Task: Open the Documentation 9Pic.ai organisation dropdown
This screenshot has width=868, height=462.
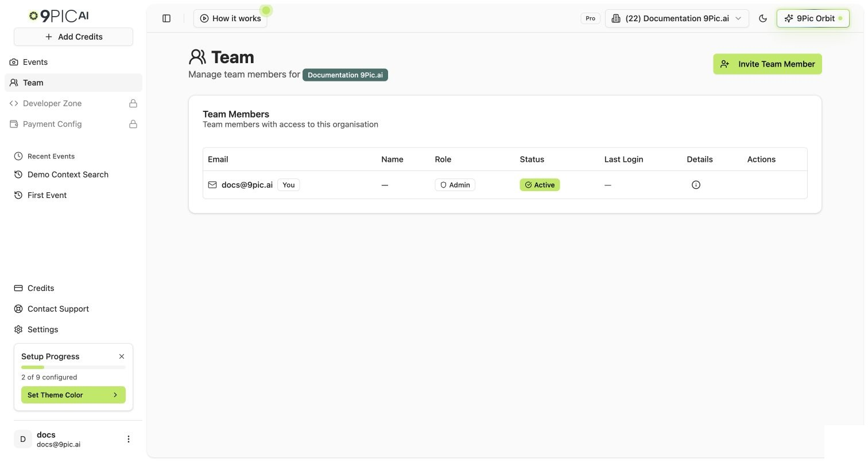Action: [677, 18]
